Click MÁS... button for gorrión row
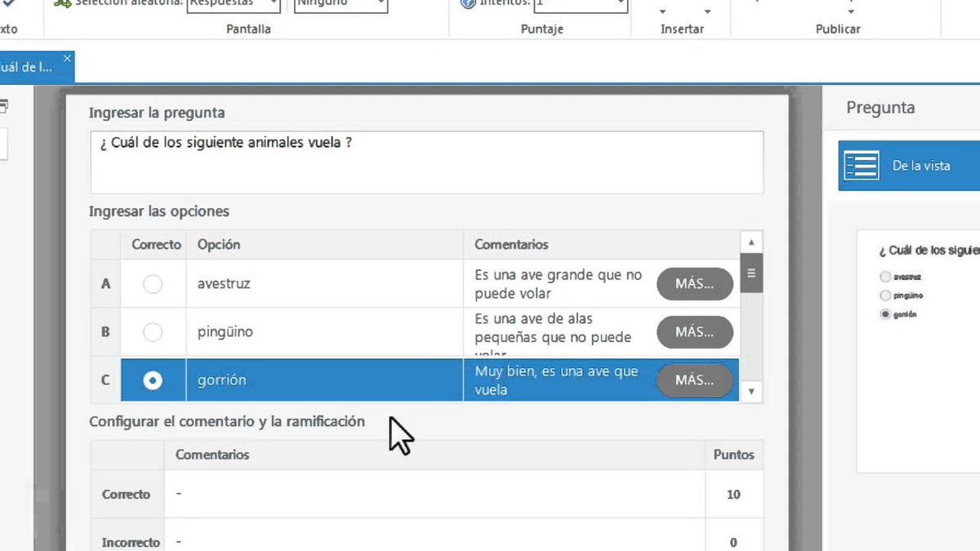Image resolution: width=980 pixels, height=551 pixels. pos(695,380)
